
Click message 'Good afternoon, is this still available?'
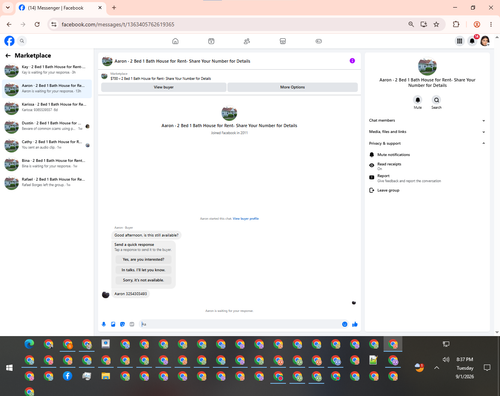coord(146,235)
